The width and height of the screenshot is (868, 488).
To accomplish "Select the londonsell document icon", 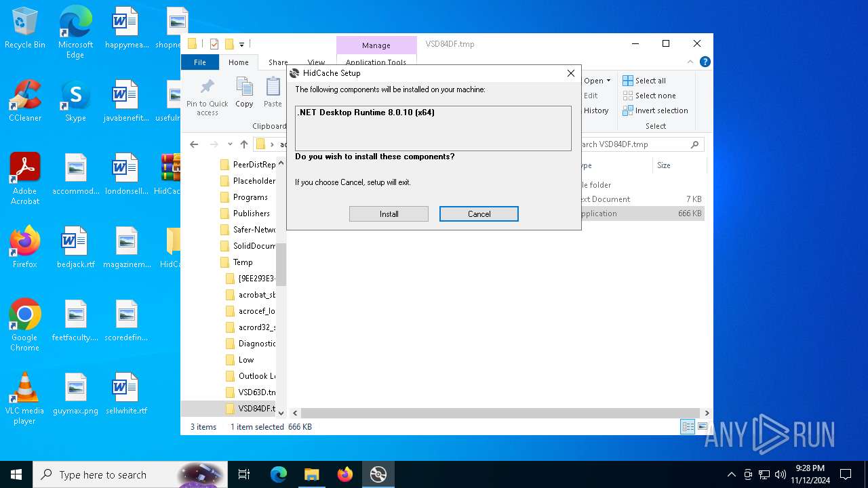I will 126,174.
